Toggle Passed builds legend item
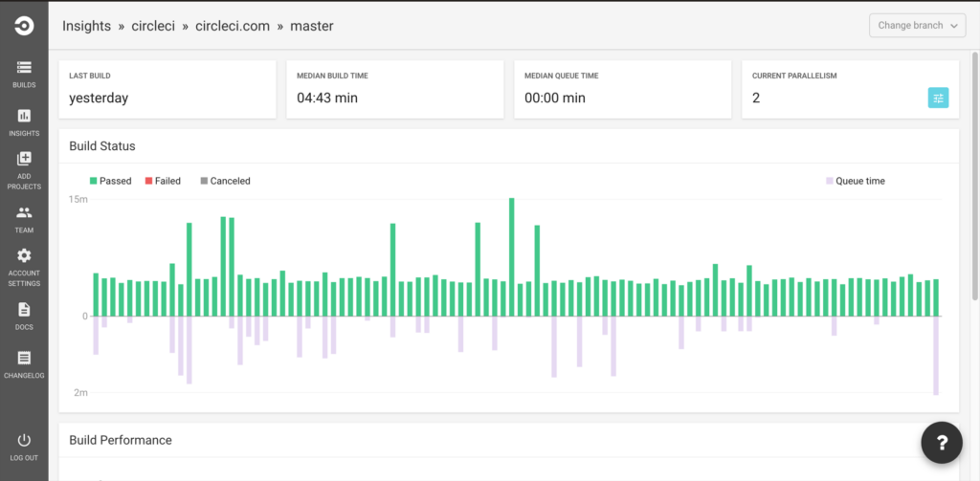 point(111,181)
